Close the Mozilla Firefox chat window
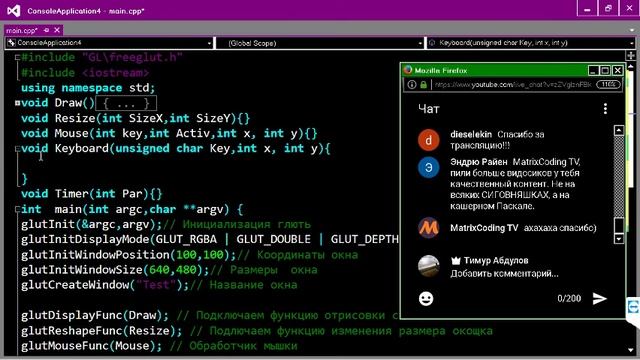640x360 pixels. pyautogui.click(x=618, y=71)
